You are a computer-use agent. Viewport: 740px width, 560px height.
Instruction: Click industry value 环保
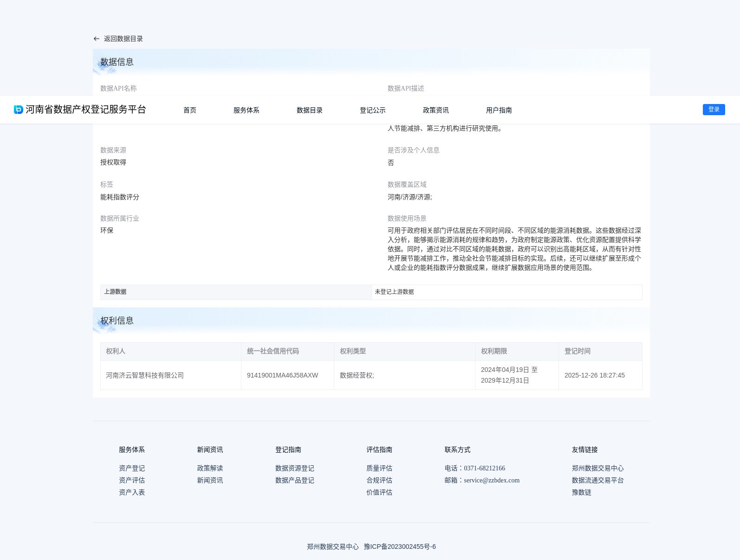click(107, 230)
